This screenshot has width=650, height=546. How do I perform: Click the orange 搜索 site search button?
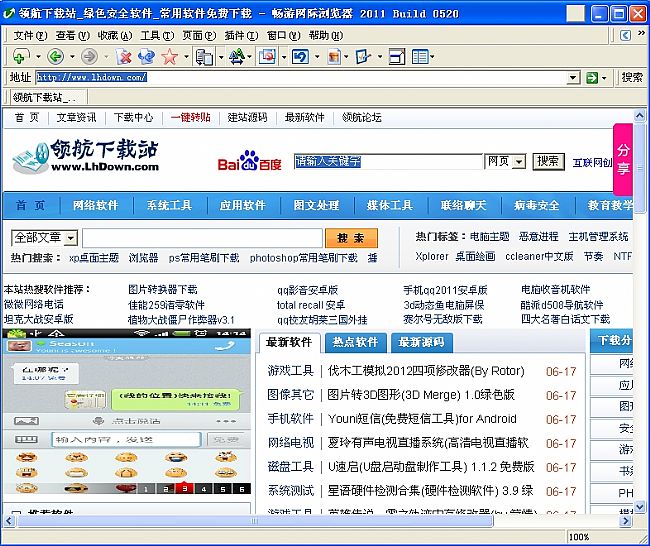click(351, 238)
